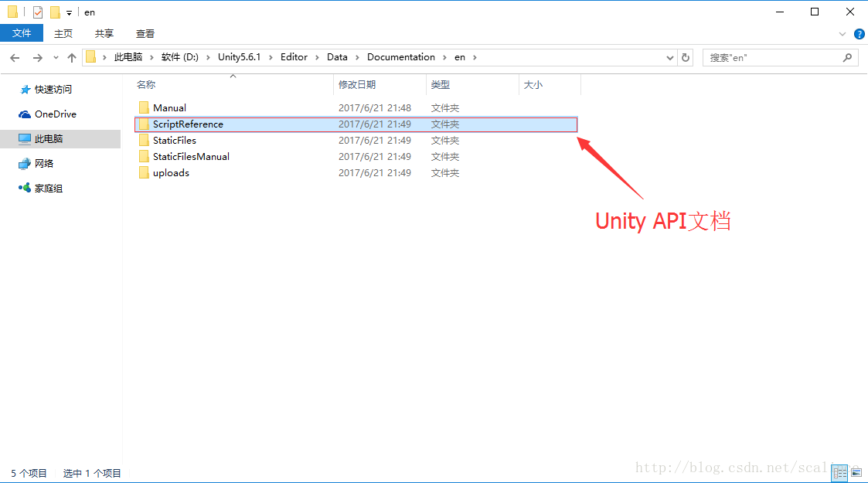Go up one folder level
Screen dimensions: 868x483
(x=71, y=57)
